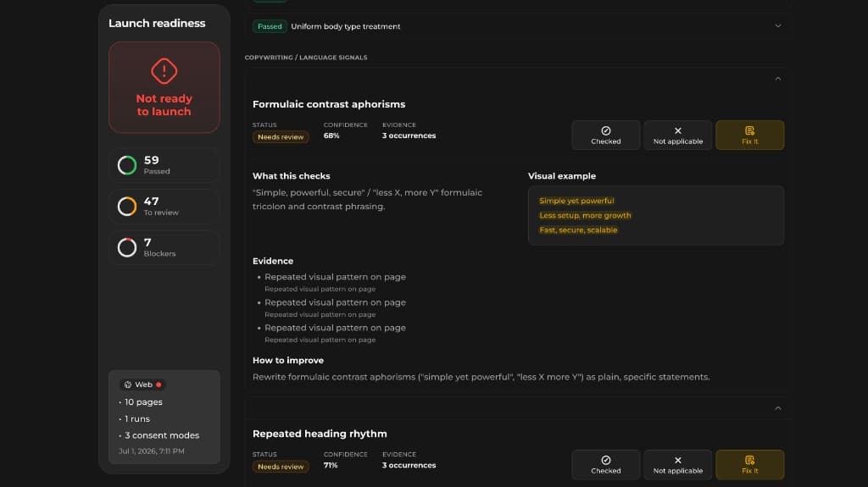Open the 47 To review summary card

point(164,207)
